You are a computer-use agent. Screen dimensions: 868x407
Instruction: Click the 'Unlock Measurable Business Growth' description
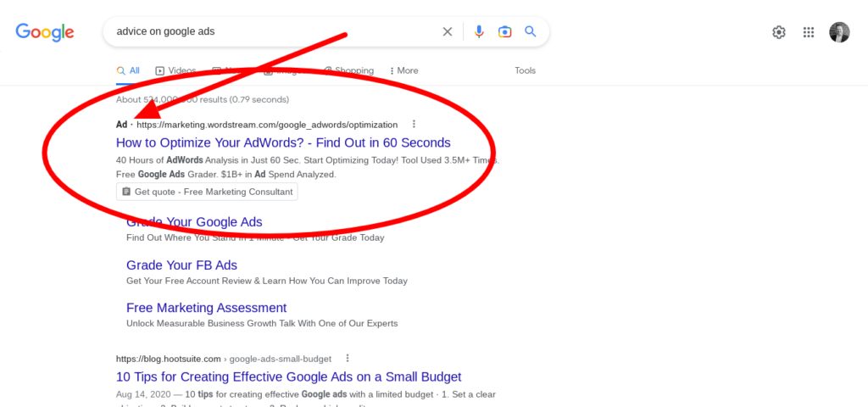(262, 323)
